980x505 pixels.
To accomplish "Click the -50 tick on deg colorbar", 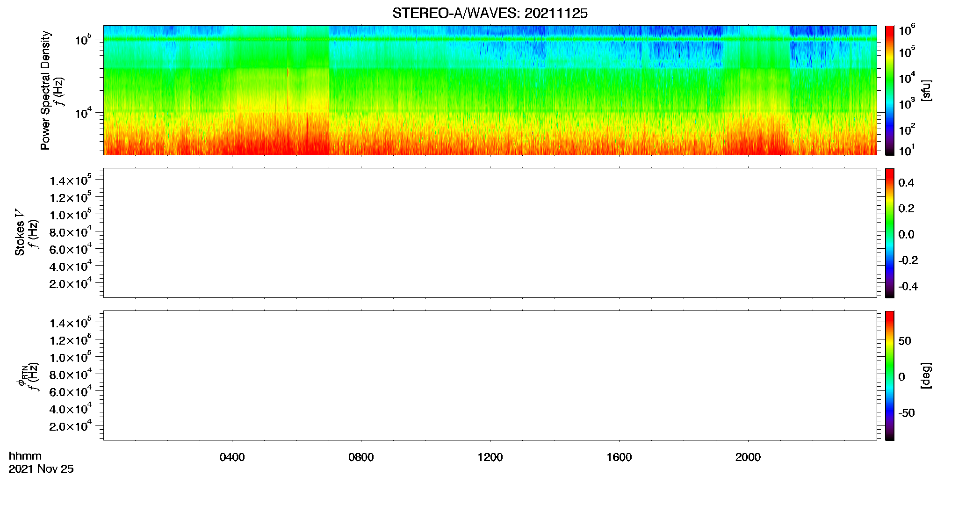I will tap(907, 413).
